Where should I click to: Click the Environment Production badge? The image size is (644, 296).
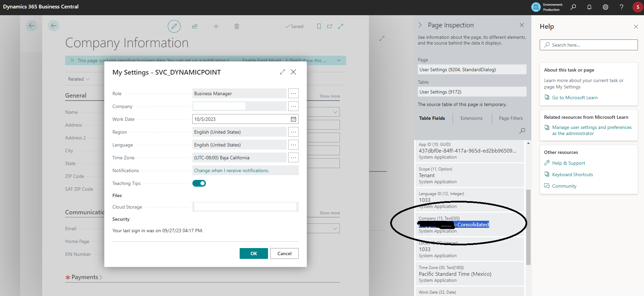(547, 7)
